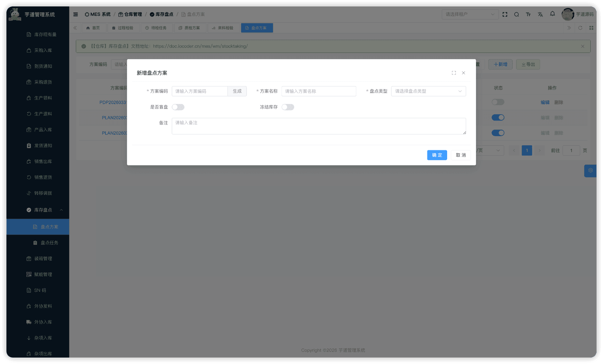
Task: Turn on the 冻结库存 switch
Action: coord(288,107)
